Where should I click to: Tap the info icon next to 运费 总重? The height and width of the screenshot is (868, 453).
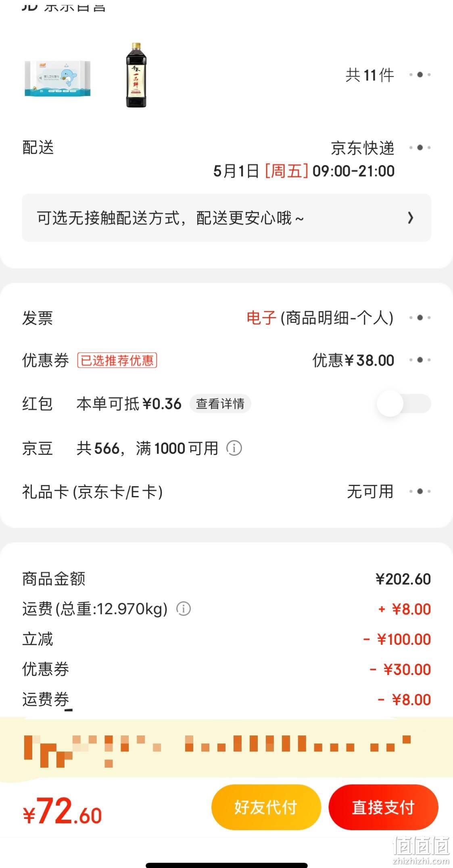tap(184, 608)
